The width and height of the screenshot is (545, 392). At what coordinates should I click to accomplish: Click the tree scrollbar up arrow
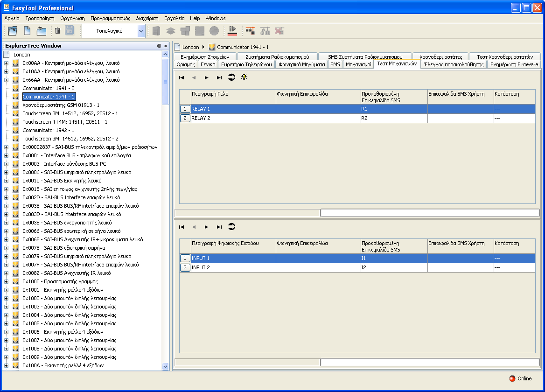click(x=166, y=54)
